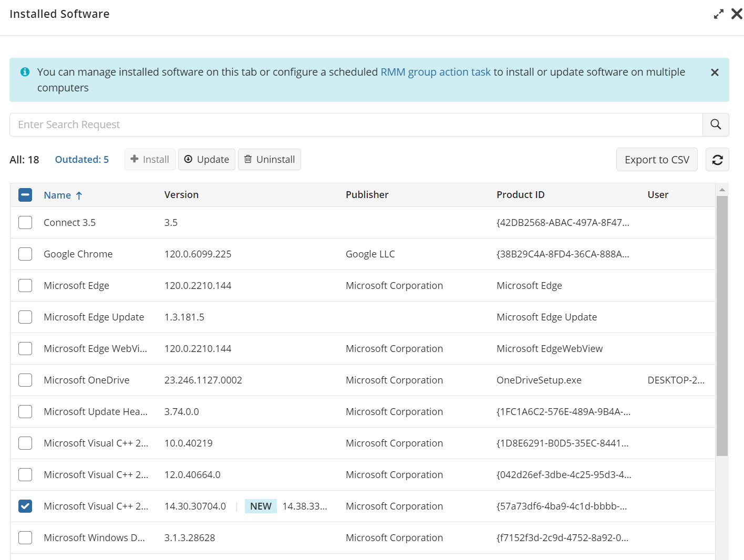Export the list to CSV

(657, 160)
